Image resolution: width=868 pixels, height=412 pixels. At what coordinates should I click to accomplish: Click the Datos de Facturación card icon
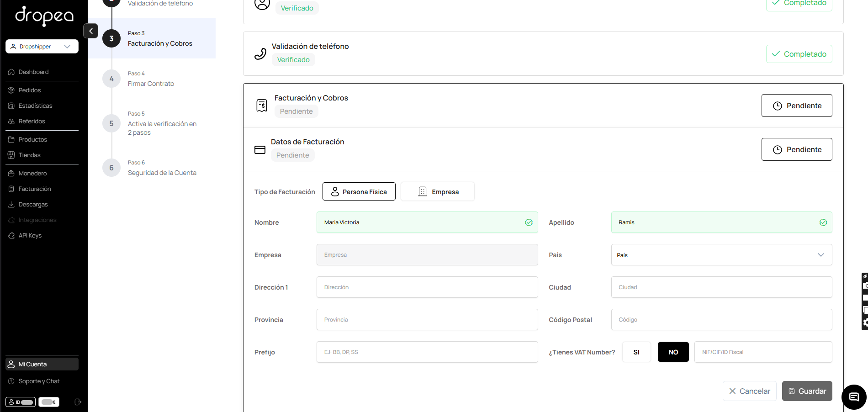coord(260,150)
